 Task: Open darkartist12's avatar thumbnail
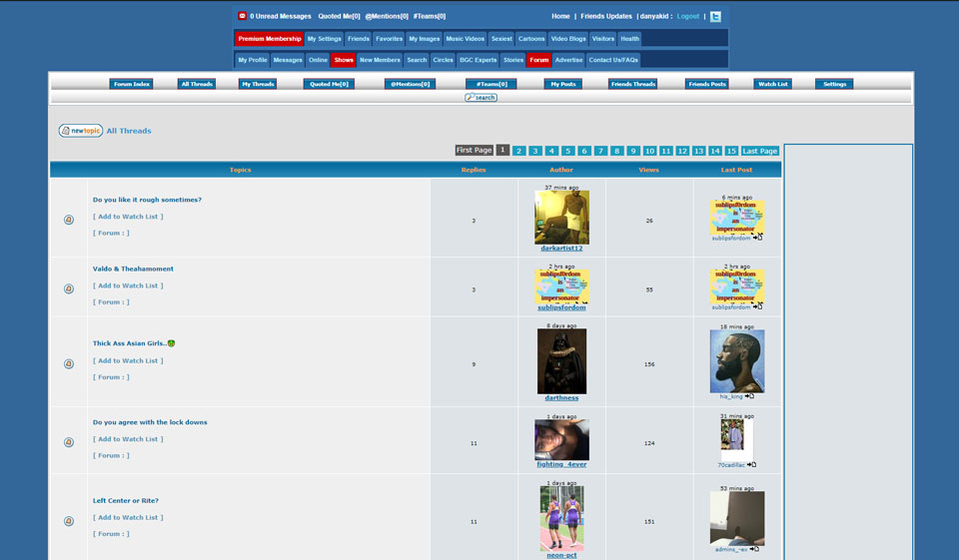tap(561, 217)
